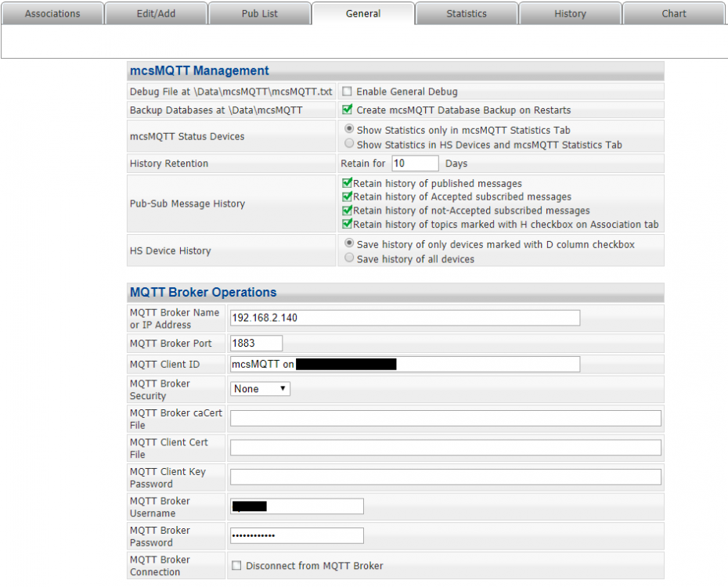Toggle Create mcsMQTT Database Backup on Restarts
Image resolution: width=728 pixels, height=587 pixels.
348,110
